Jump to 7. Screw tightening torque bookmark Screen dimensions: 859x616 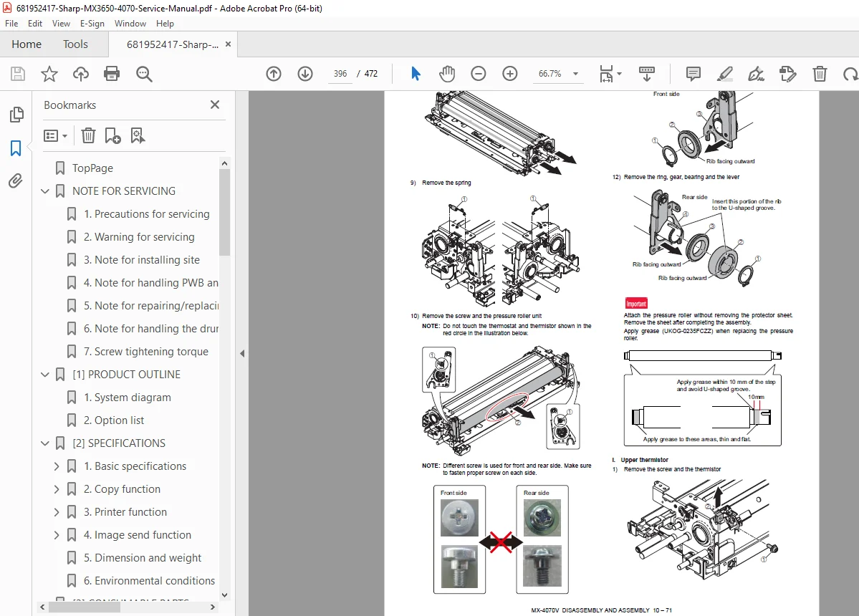pos(145,352)
